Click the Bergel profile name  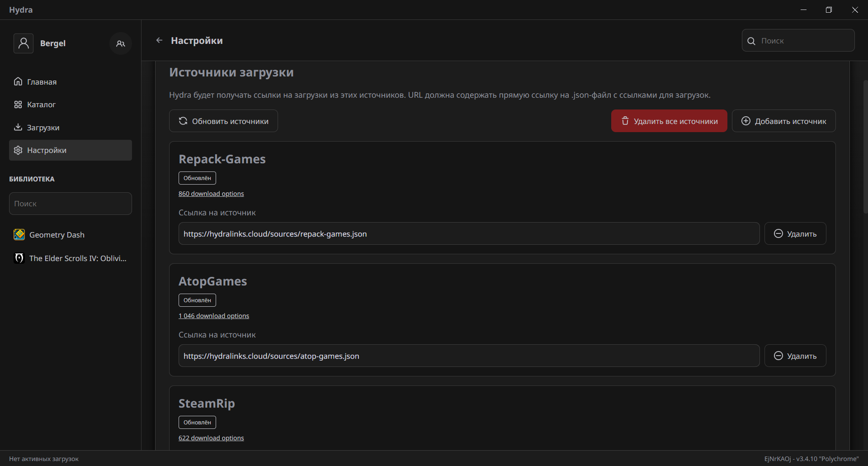coord(53,43)
